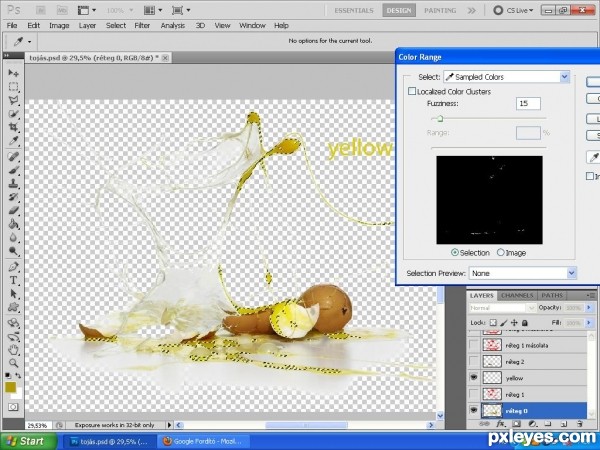Select the Dodge tool
Viewport: 600px width, 450px height.
13,251
